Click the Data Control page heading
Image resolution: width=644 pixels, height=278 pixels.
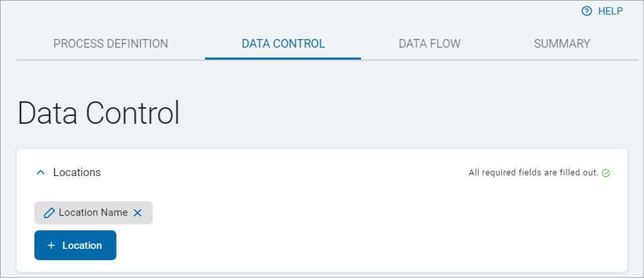click(99, 113)
